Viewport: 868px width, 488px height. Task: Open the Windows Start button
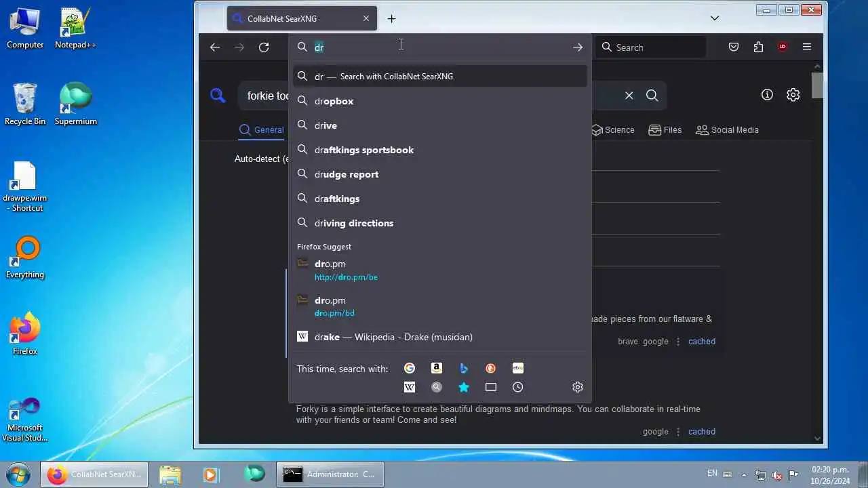click(18, 474)
